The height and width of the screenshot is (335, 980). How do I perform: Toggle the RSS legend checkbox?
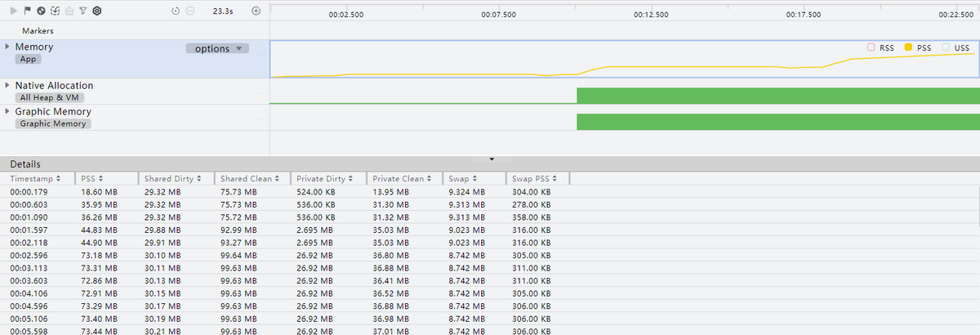(871, 47)
